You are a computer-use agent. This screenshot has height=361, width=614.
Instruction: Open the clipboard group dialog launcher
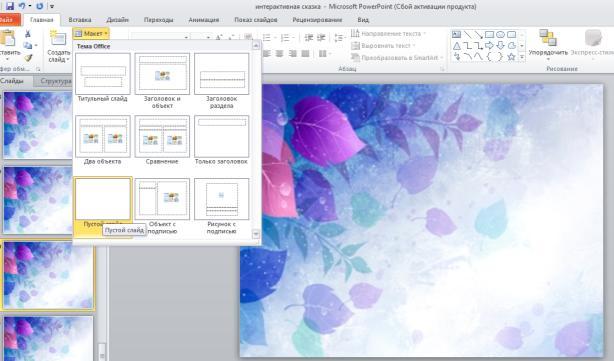(x=38, y=69)
